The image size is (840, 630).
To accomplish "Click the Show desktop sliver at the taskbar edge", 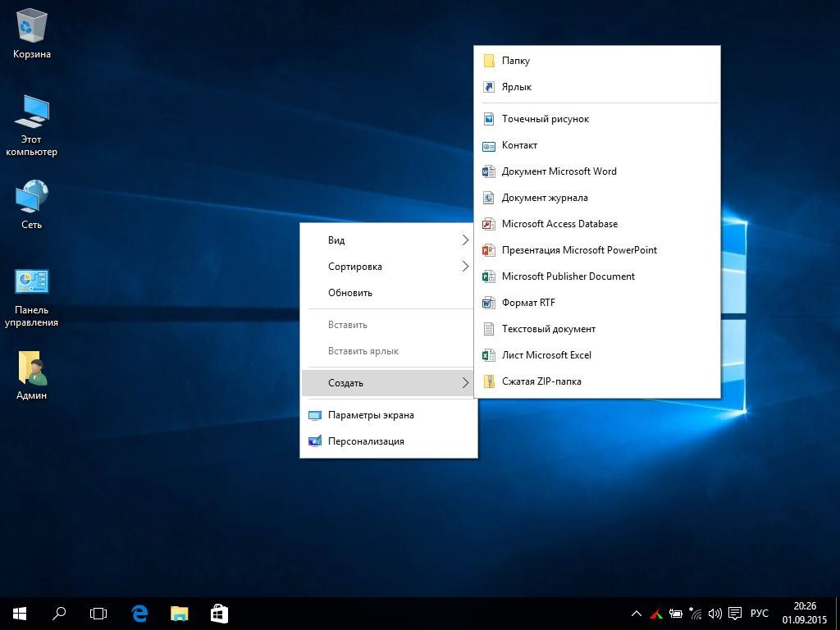I will (837, 614).
